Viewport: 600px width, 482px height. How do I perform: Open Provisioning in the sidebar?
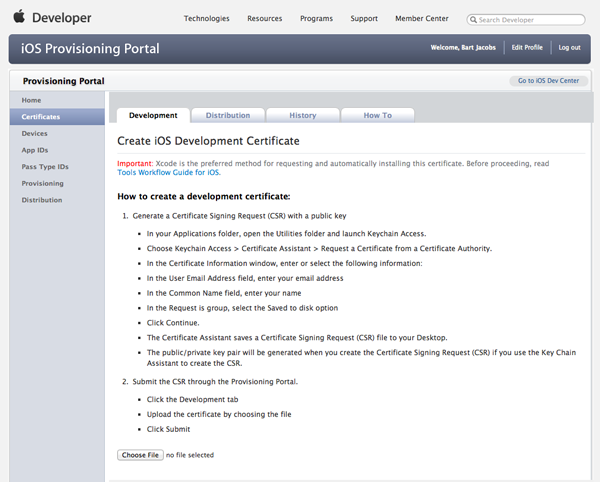tap(57, 183)
